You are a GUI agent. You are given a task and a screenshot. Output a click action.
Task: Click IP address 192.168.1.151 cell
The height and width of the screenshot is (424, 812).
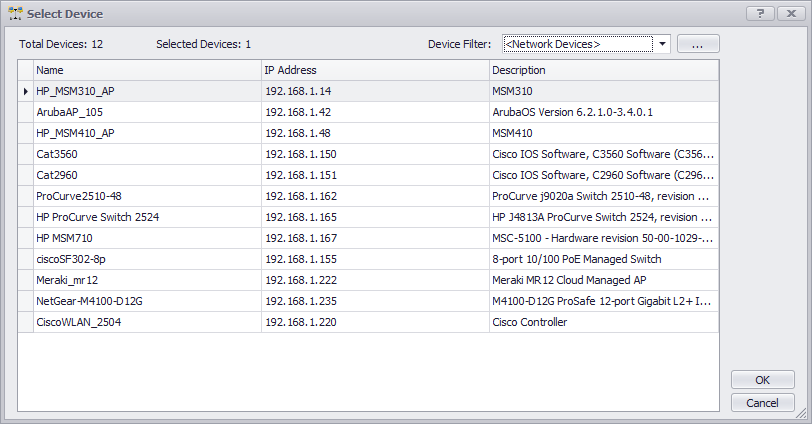coord(375,175)
